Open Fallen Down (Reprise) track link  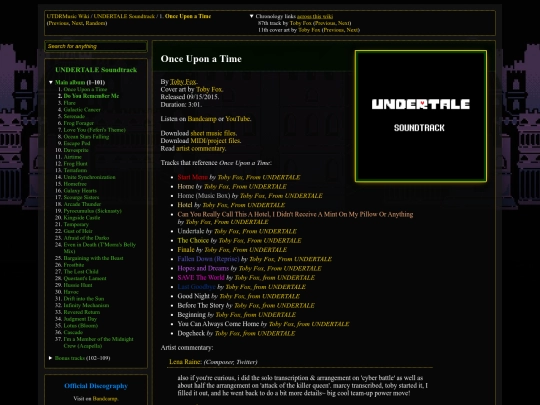coord(208,259)
